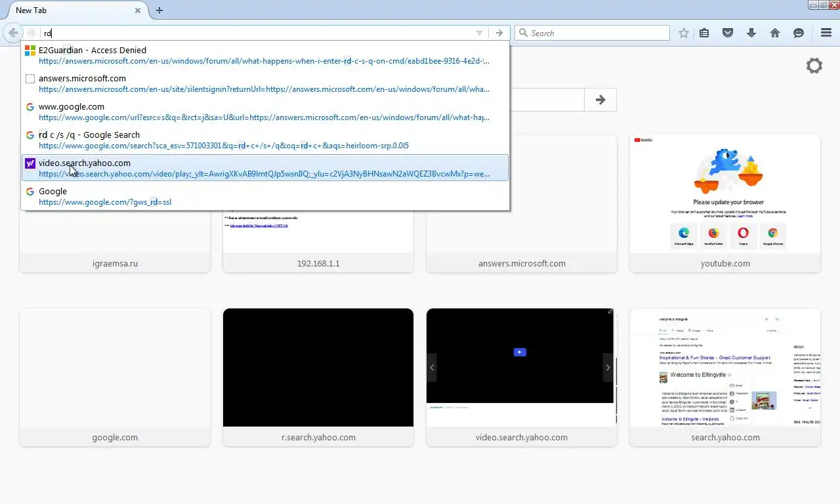Click the Go arrow in the address bar
Screen dimensions: 840x504
click(499, 33)
